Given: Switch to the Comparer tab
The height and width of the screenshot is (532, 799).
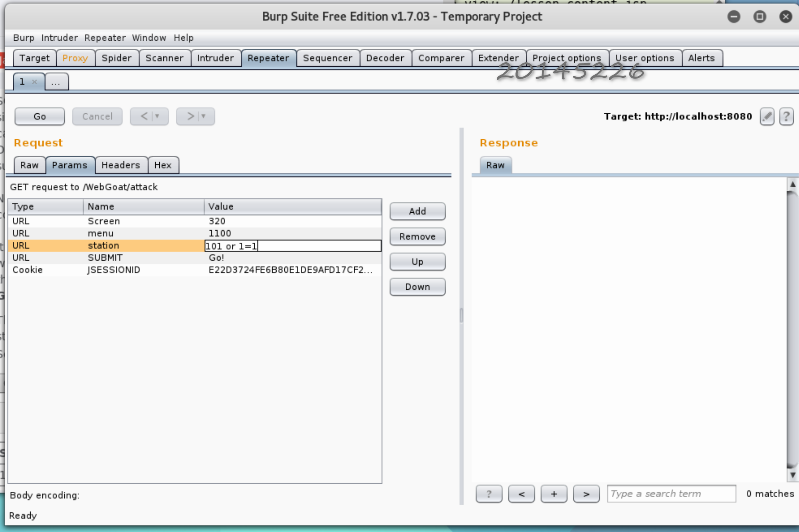Looking at the screenshot, I should (441, 58).
